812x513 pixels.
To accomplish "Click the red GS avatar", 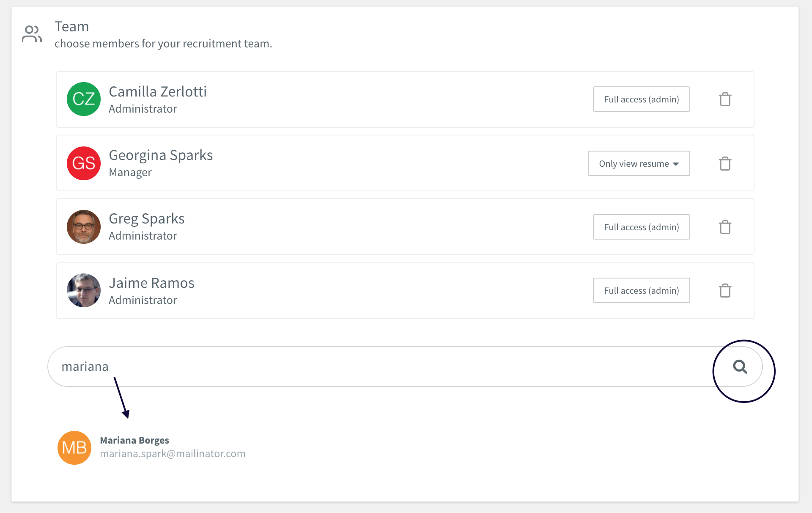I will (84, 163).
